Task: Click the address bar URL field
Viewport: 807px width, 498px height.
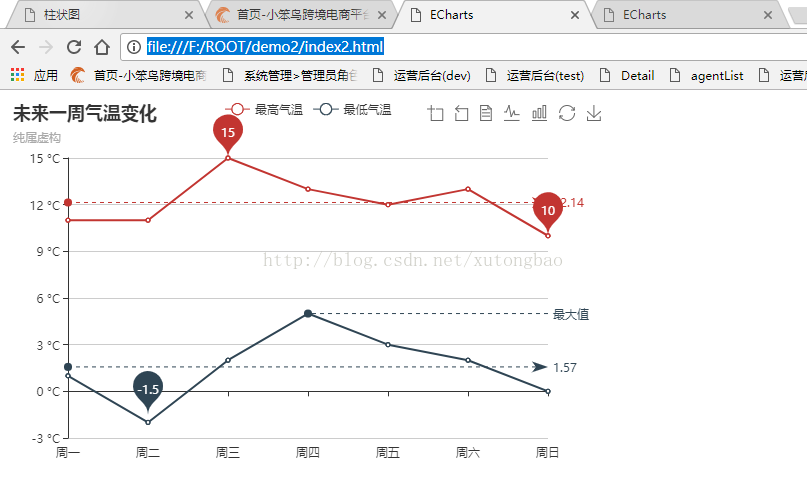Action: point(463,47)
